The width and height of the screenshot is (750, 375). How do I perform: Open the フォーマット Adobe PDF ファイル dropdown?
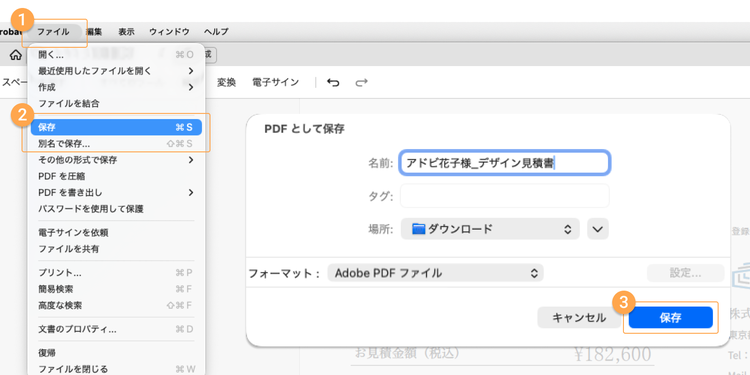click(435, 273)
